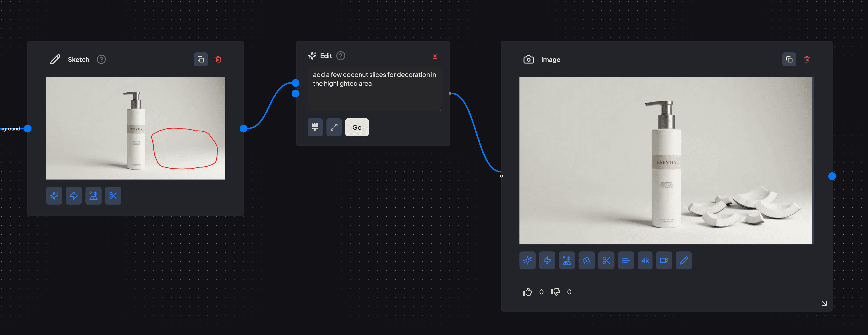Delete the Image node with trash icon
Image resolution: width=868 pixels, height=335 pixels.
click(x=806, y=59)
